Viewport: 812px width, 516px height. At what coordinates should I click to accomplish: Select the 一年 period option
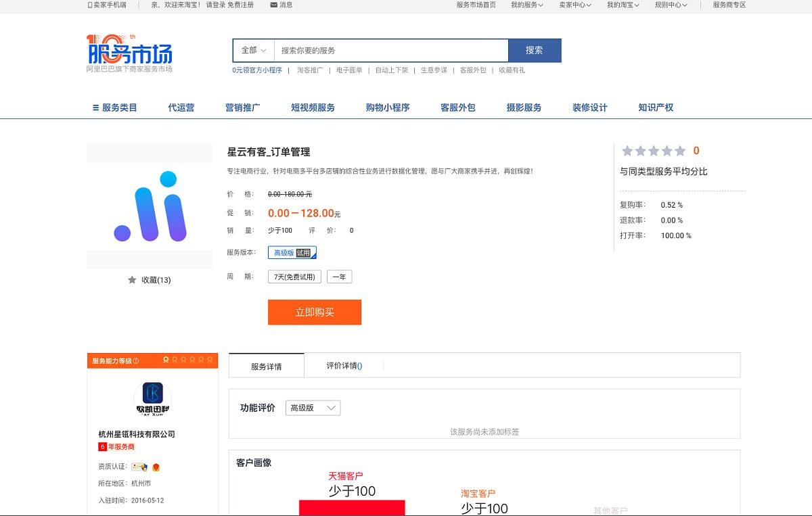339,277
